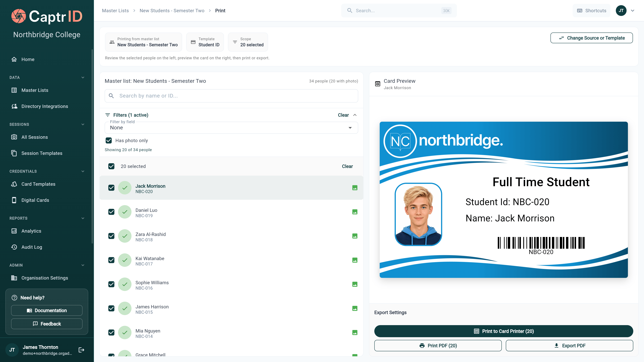Go to Master Lists breadcrumb

tap(115, 11)
